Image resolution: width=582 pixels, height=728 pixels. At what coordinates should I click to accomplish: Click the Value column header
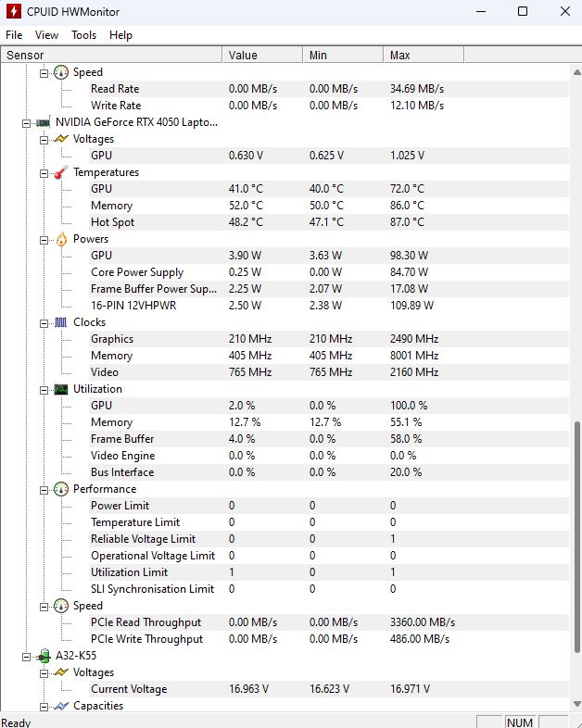click(x=263, y=56)
